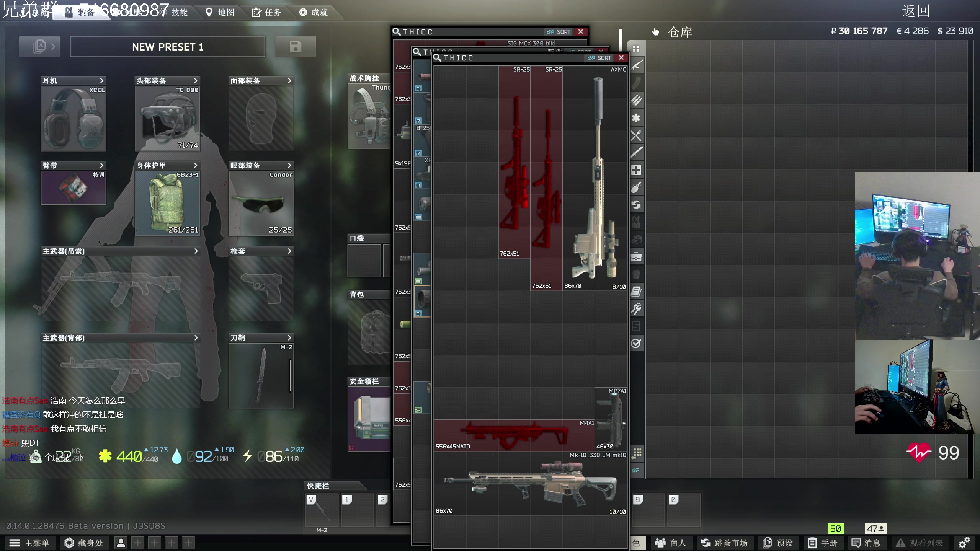Screen dimensions: 980x551
Task: Click the save preset floppy disk icon
Action: click(x=296, y=47)
